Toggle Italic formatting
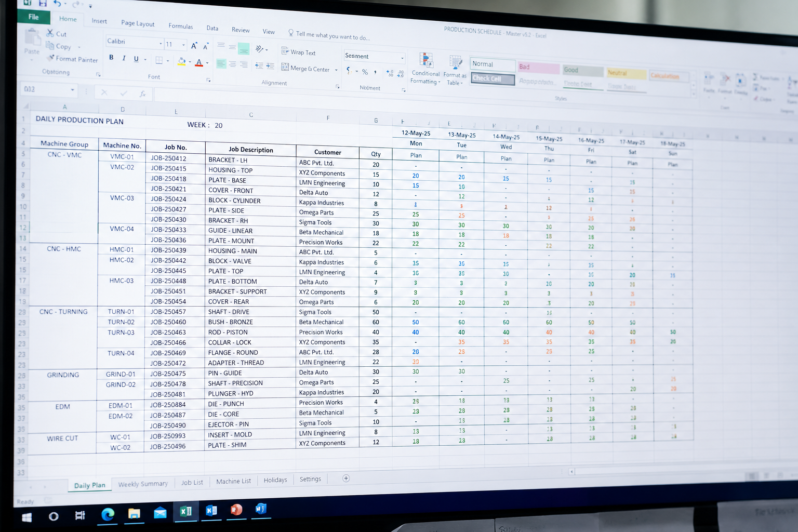Screen dimensions: 798x532 point(124,58)
